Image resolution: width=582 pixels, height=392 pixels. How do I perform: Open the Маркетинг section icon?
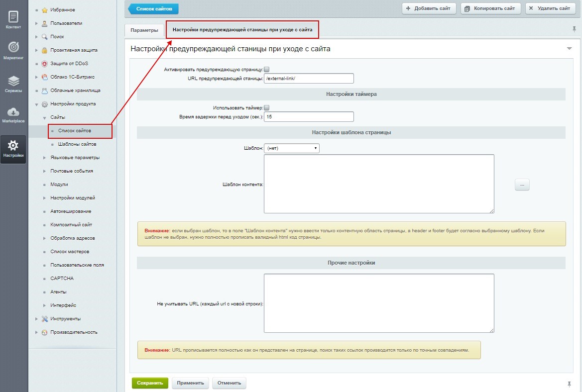click(13, 47)
